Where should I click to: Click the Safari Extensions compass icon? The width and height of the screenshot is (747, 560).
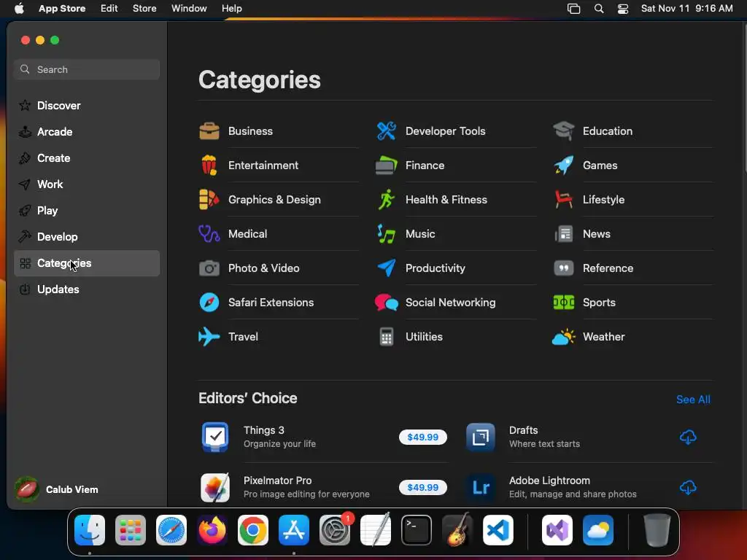[x=209, y=303]
